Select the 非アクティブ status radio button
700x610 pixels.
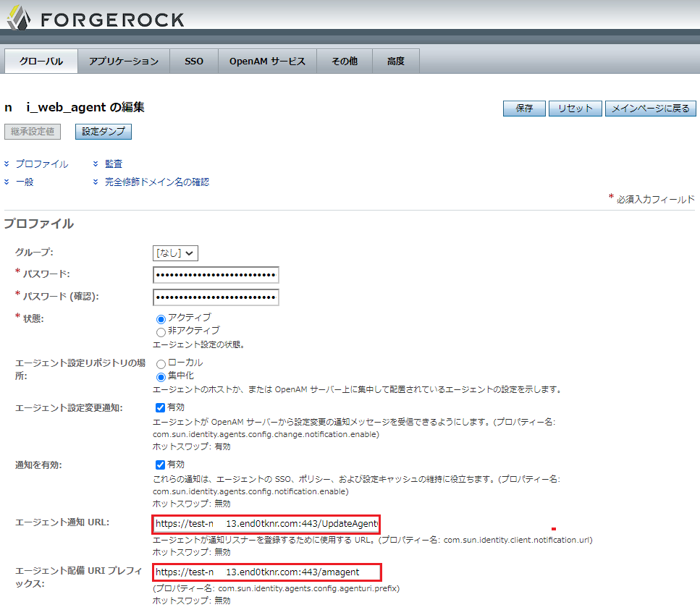(161, 332)
